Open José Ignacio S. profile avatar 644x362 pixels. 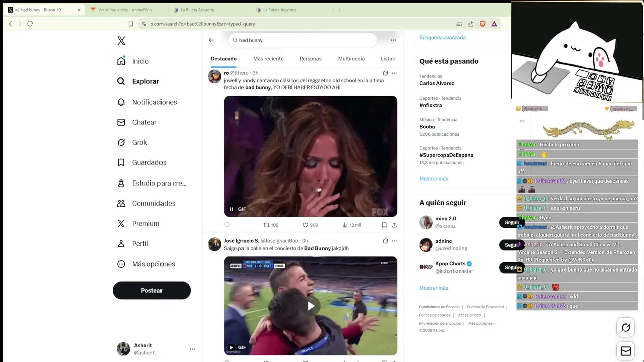coord(215,244)
